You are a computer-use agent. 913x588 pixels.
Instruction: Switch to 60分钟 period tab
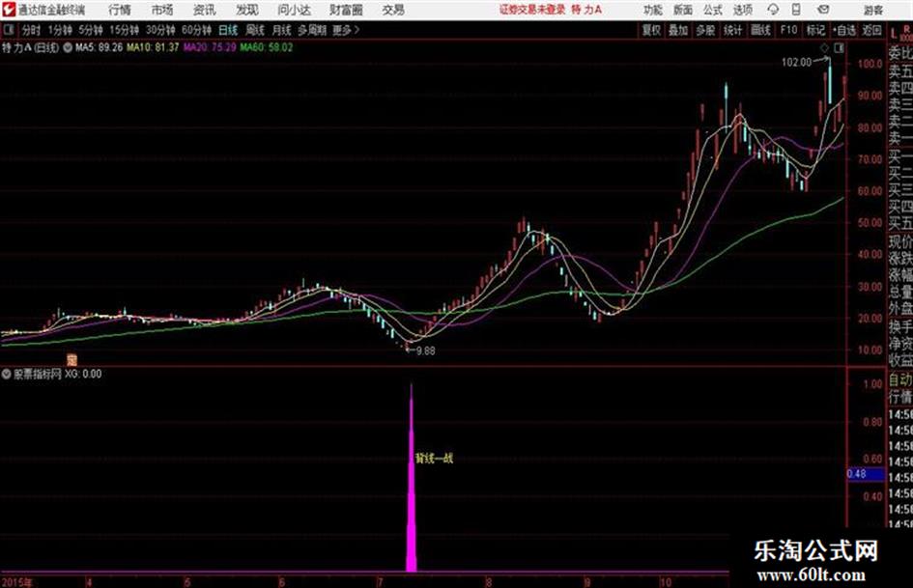coord(196,30)
